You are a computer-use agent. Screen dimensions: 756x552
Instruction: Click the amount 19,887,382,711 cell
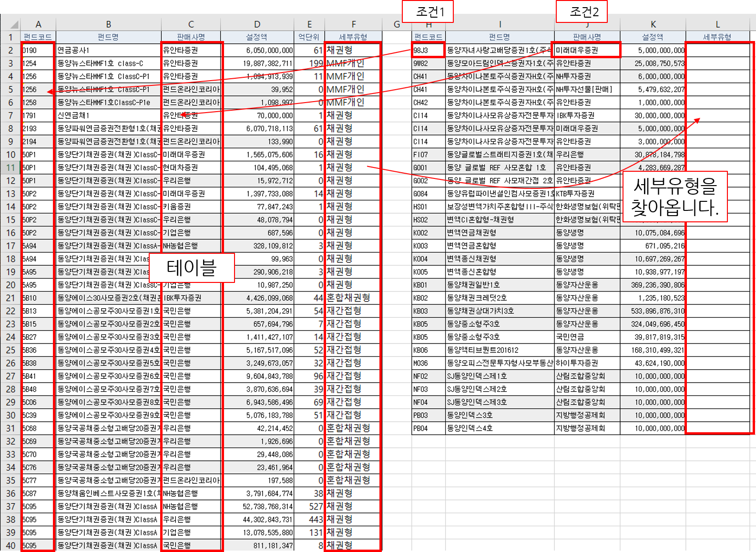pyautogui.click(x=257, y=63)
